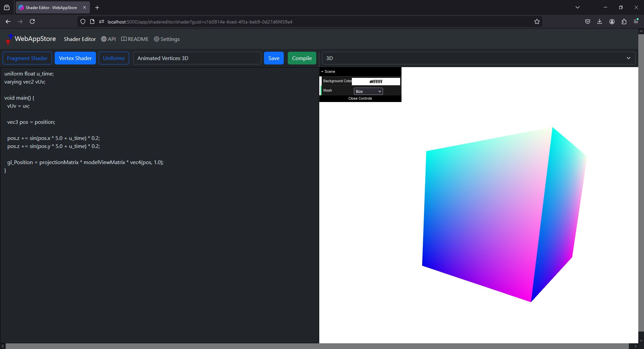
Task: Click the WebAppStore logo icon
Action: click(9, 39)
